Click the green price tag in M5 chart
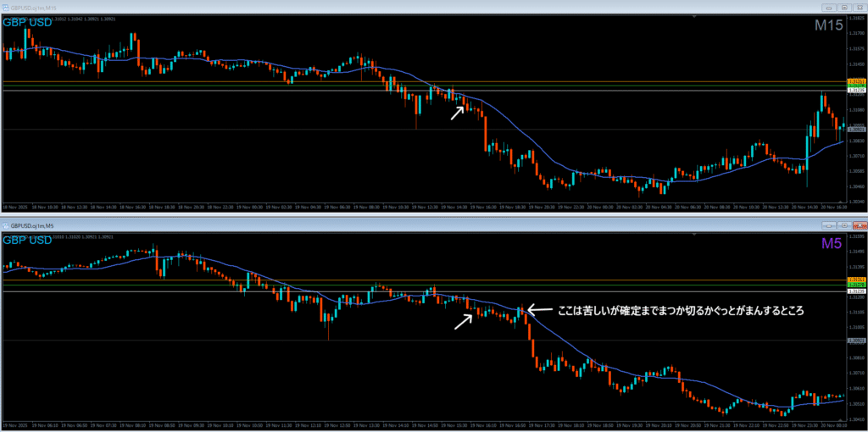The image size is (868, 432). click(856, 285)
